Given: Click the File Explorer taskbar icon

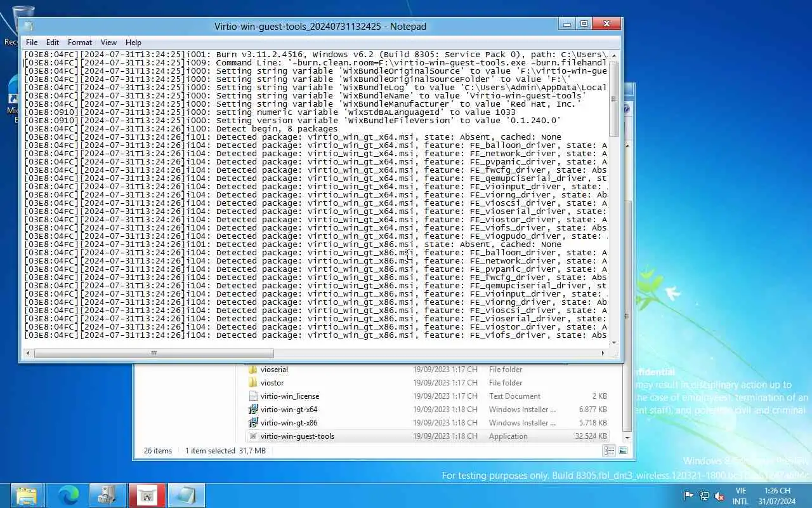Looking at the screenshot, I should (27, 495).
